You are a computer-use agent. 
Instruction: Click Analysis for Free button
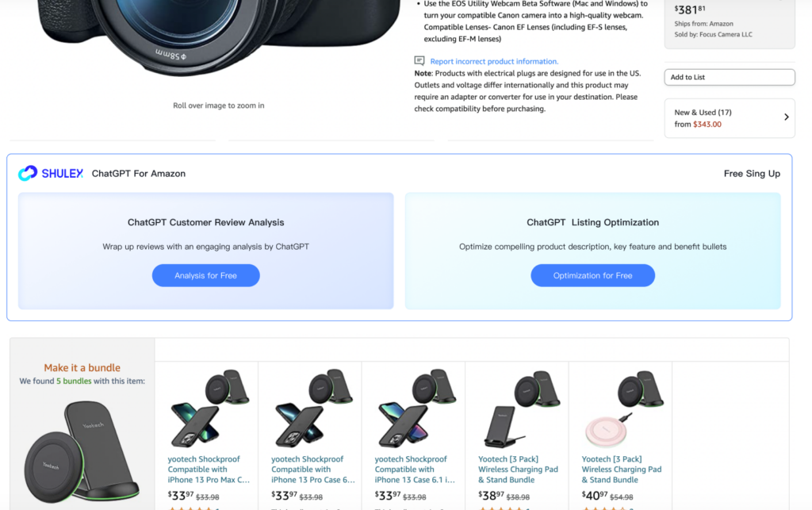pos(205,275)
